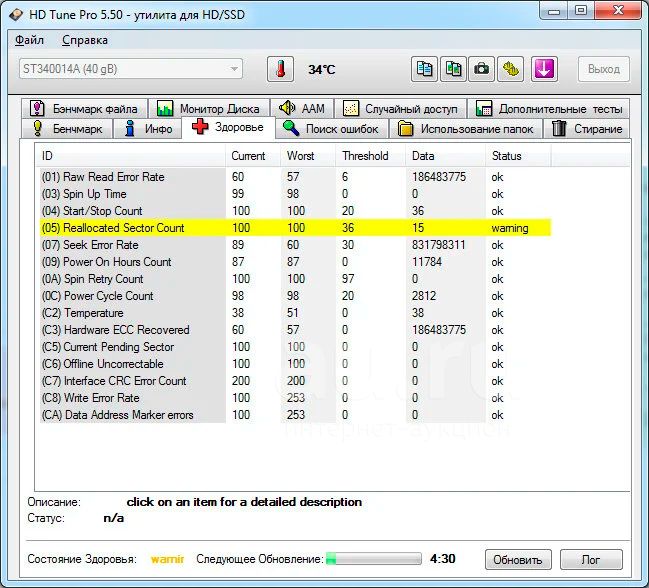
Task: Switch to the Поиск ошибок tab
Action: tap(331, 129)
